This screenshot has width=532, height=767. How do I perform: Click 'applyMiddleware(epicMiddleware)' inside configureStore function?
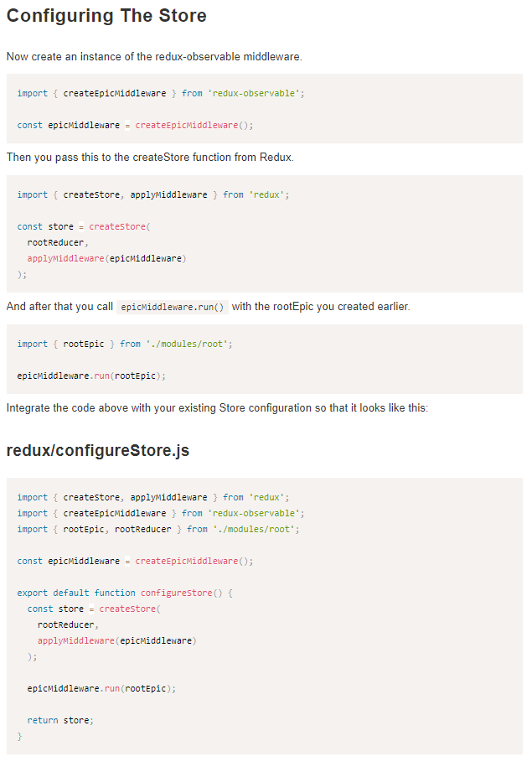[x=116, y=640]
